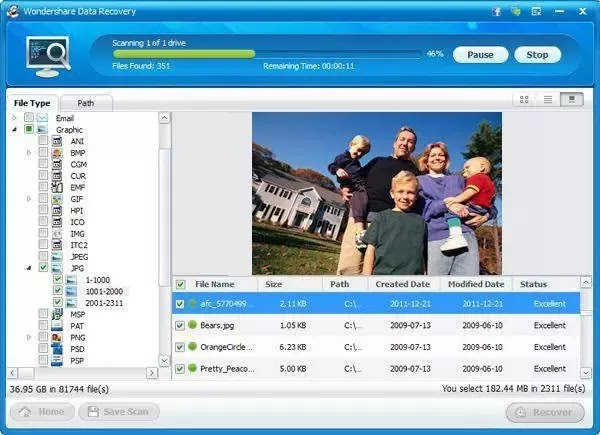
Task: Click the chat feedback icon in title bar
Action: pyautogui.click(x=516, y=11)
